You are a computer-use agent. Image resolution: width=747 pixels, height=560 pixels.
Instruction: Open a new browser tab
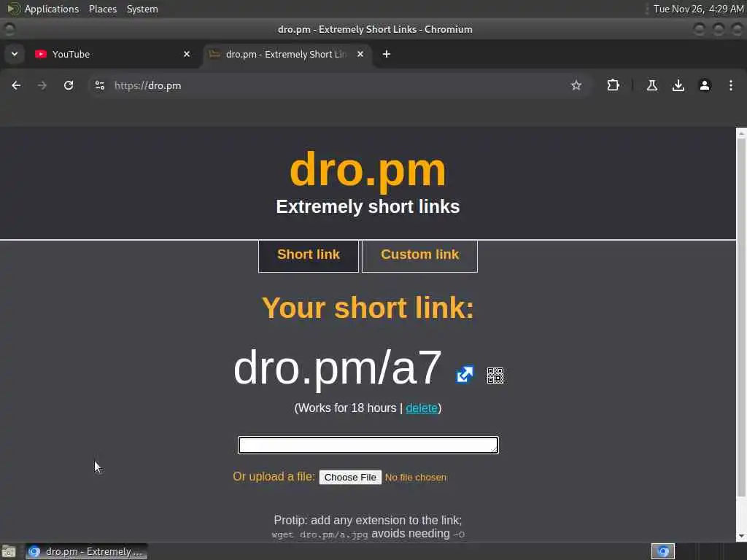387,54
